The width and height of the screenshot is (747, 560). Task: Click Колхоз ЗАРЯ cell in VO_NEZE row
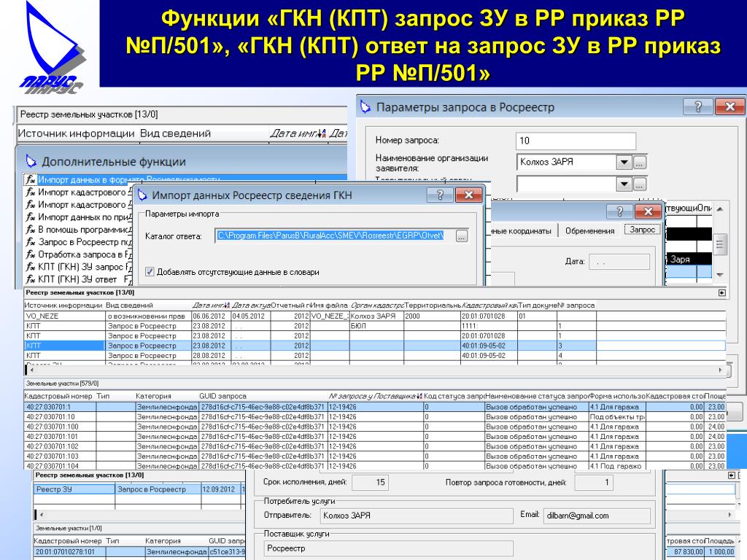pyautogui.click(x=376, y=316)
